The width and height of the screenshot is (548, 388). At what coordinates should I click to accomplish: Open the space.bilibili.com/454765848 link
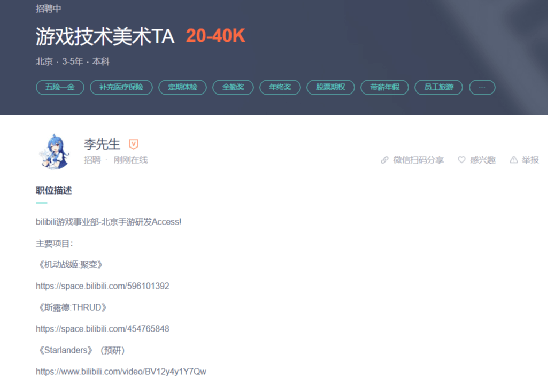[102, 329]
